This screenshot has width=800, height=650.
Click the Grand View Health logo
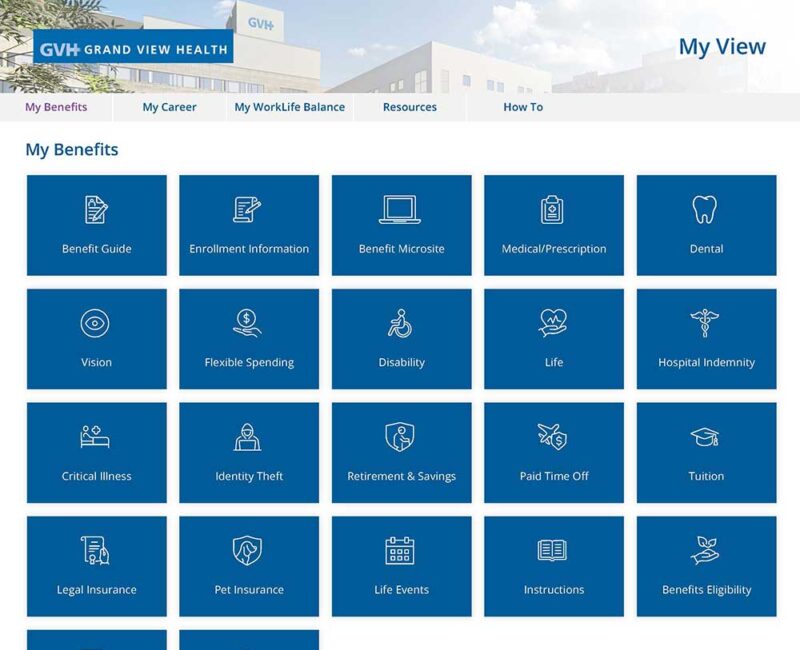(x=133, y=46)
